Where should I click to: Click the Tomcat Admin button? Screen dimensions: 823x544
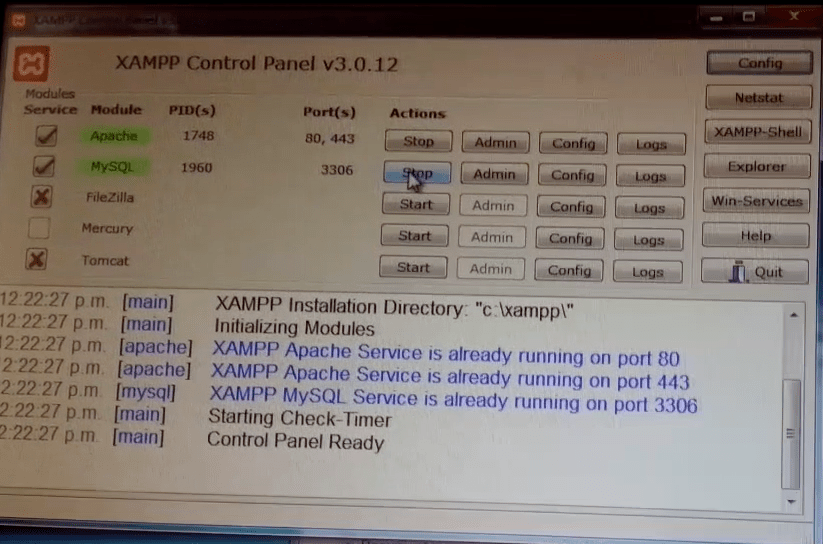[491, 269]
